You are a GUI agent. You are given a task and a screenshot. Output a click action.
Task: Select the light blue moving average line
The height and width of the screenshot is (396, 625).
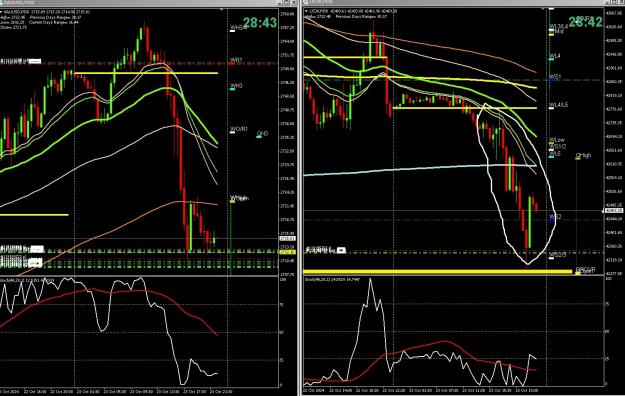click(x=420, y=168)
